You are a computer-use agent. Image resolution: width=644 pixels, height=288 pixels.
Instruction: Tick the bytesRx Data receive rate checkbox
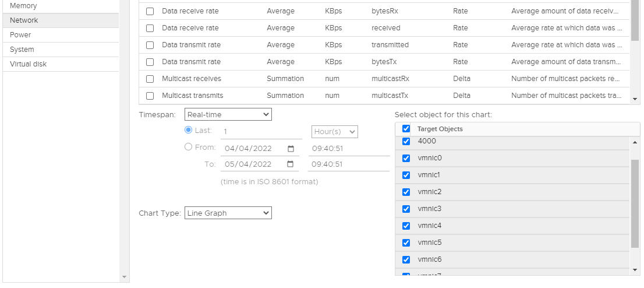(150, 11)
